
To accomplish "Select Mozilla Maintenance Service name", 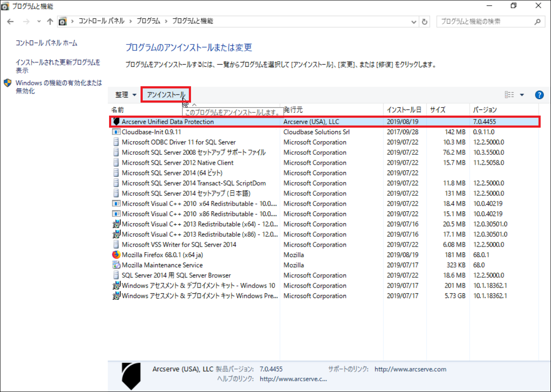I will click(x=162, y=265).
